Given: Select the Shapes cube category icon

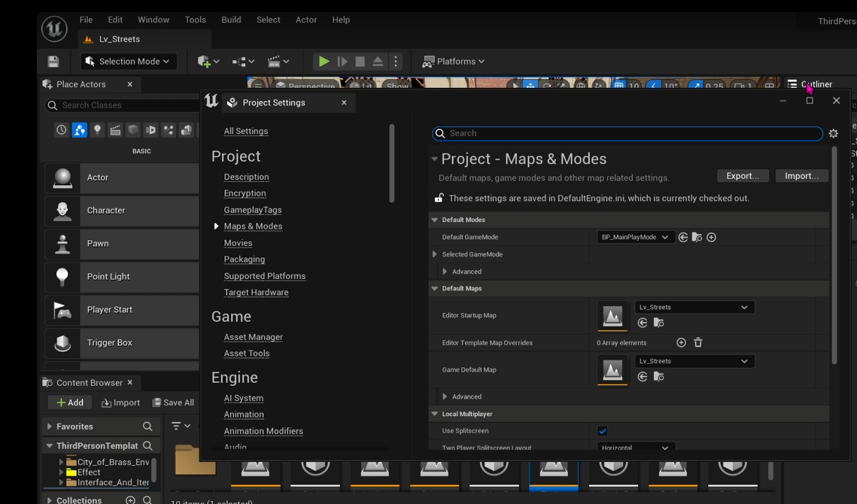Looking at the screenshot, I should coord(133,129).
